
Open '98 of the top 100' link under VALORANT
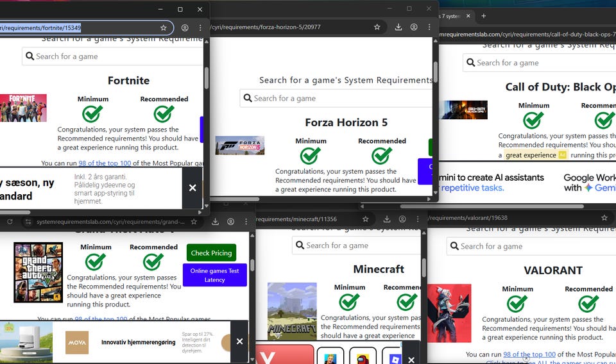529,354
